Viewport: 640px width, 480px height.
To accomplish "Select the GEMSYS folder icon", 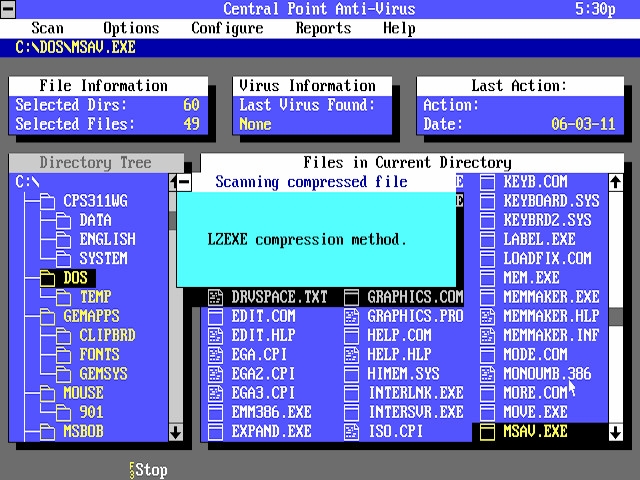I will 64,374.
